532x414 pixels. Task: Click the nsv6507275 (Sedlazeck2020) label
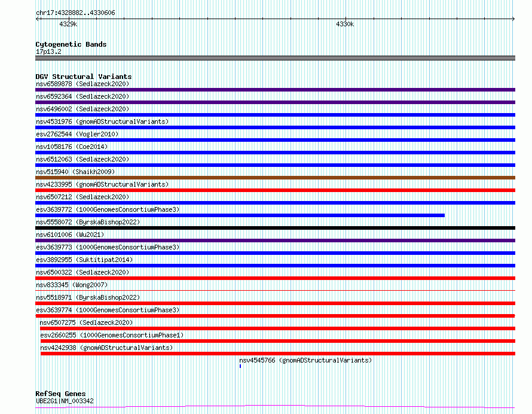86,322
